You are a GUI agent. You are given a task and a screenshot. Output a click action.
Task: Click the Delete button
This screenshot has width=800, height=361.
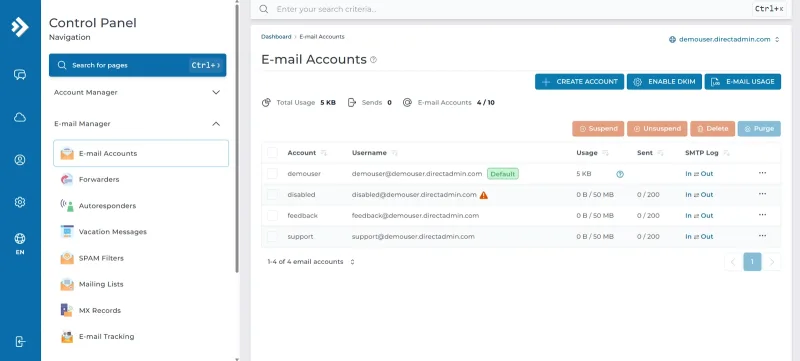tap(713, 129)
